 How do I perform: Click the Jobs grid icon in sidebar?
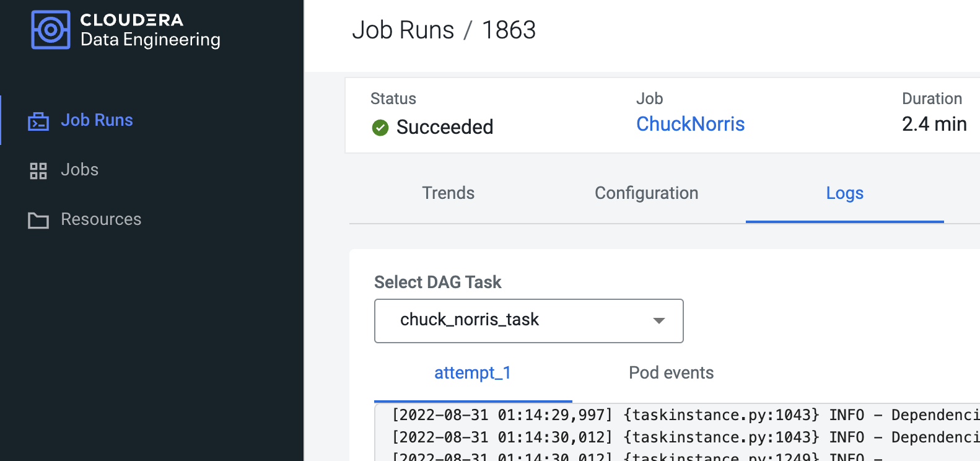(38, 170)
